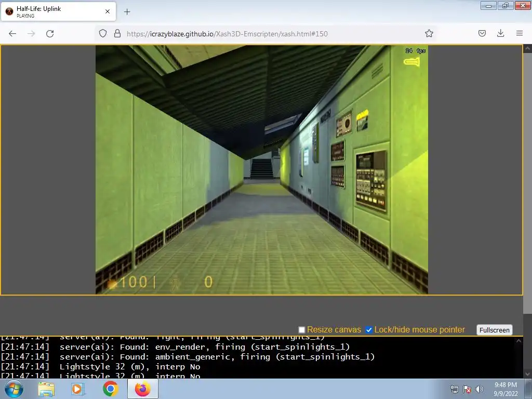Open the Firefox downloads panel
This screenshot has height=399, width=532.
[500, 33]
